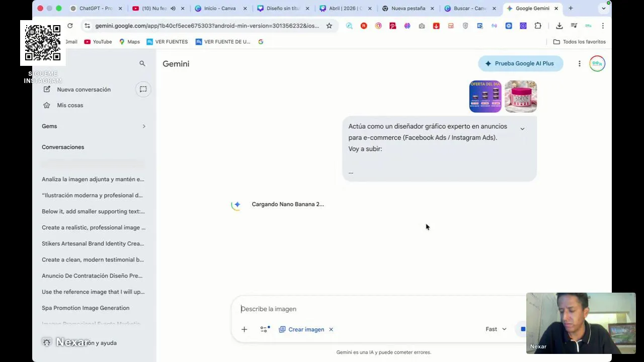Click the red R extension icon
Image resolution: width=644 pixels, height=362 pixels.
click(x=364, y=26)
